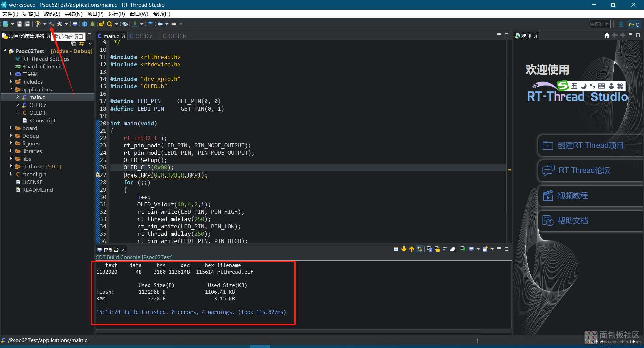This screenshot has width=644, height=348.
Task: Open the dropdown next to New project icon
Action: tap(12, 24)
